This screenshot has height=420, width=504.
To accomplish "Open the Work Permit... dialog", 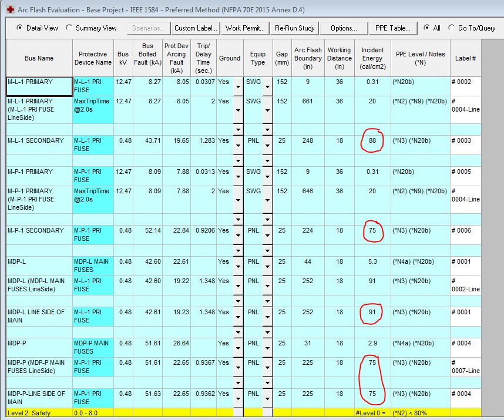I will coord(246,28).
